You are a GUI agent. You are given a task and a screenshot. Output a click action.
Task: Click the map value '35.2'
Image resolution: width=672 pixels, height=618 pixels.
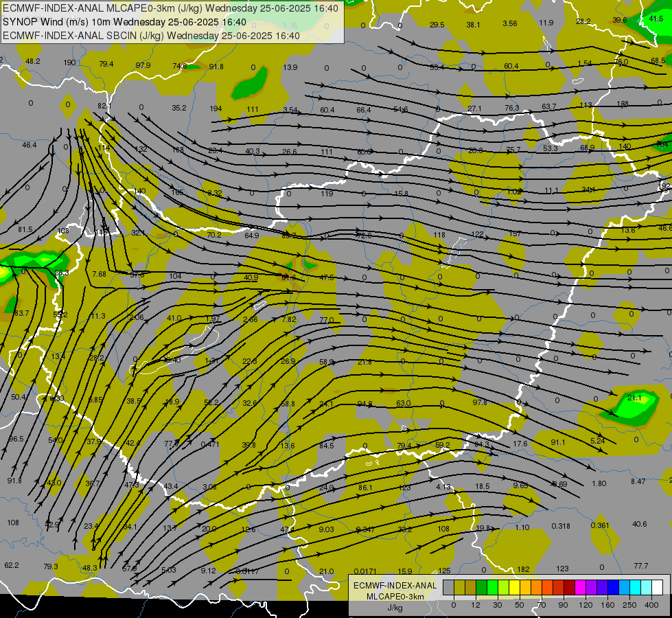(x=179, y=108)
